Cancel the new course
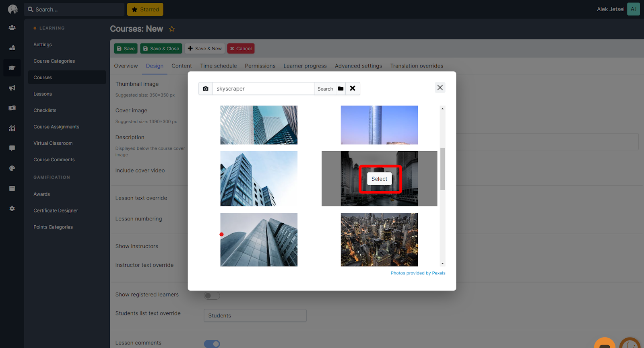 click(x=241, y=49)
